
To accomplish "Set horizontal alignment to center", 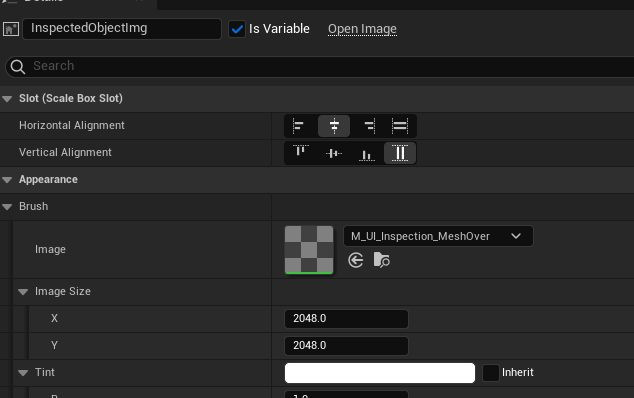I will coord(334,126).
